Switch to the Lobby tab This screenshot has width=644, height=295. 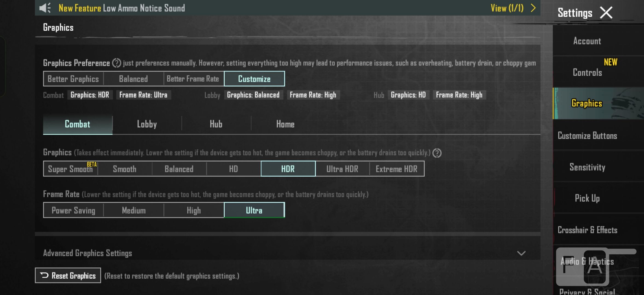pyautogui.click(x=147, y=124)
